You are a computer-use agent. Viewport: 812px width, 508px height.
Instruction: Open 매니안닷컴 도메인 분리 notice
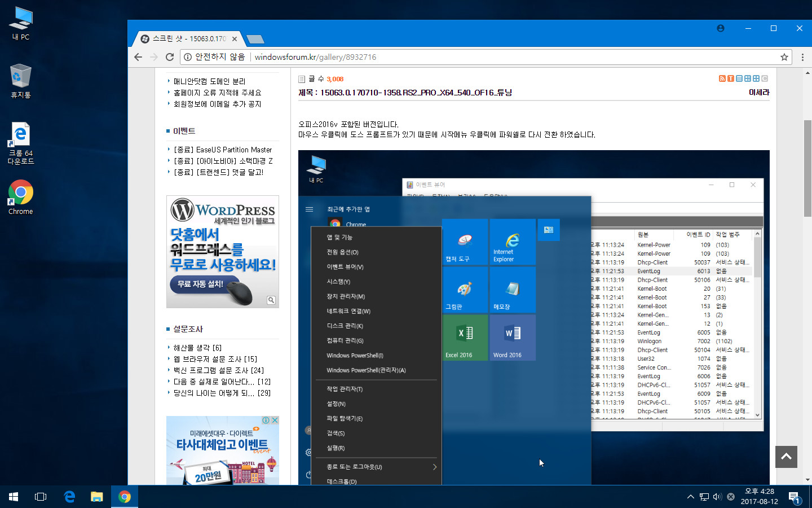[x=209, y=81]
